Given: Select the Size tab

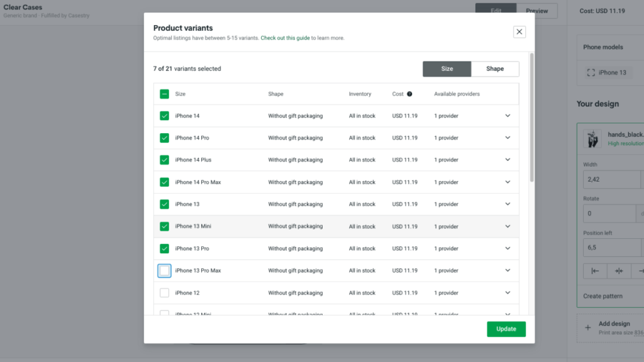Looking at the screenshot, I should 447,69.
